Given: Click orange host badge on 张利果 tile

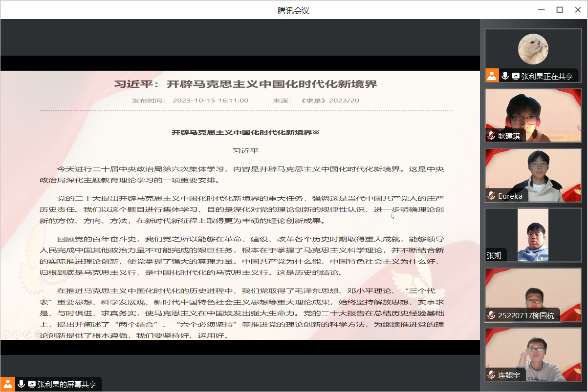Looking at the screenshot, I should coord(492,76).
